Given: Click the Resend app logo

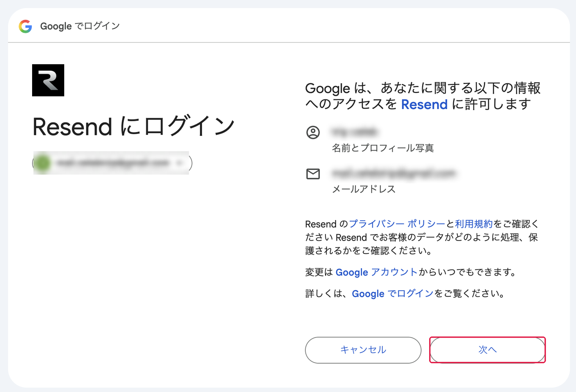Looking at the screenshot, I should pyautogui.click(x=48, y=80).
